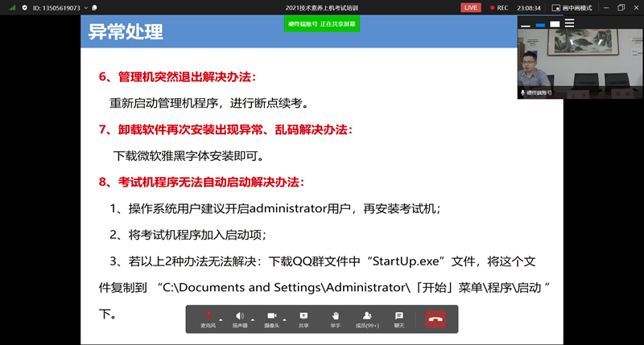Click the red LIVE badge

[x=471, y=7]
